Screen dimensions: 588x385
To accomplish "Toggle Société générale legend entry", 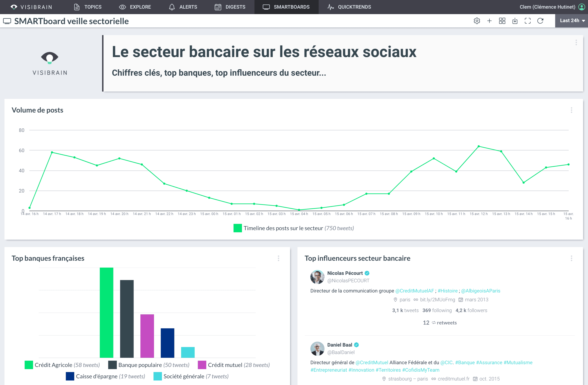I will tap(191, 376).
